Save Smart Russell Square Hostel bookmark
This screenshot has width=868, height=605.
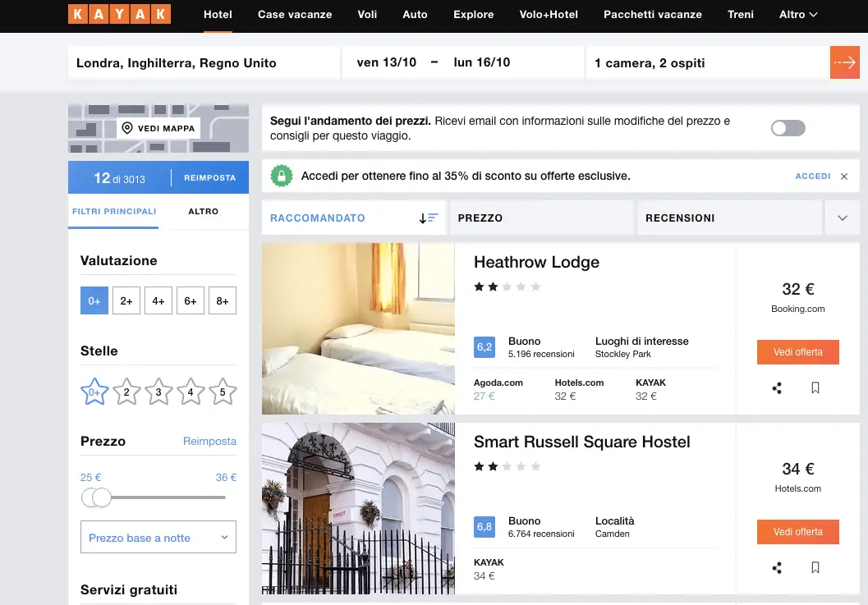(815, 568)
